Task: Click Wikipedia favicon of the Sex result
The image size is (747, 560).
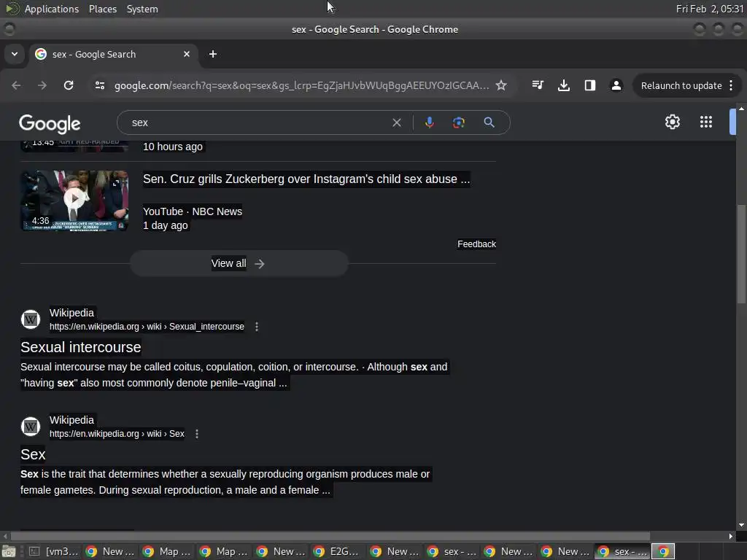Action: tap(31, 427)
